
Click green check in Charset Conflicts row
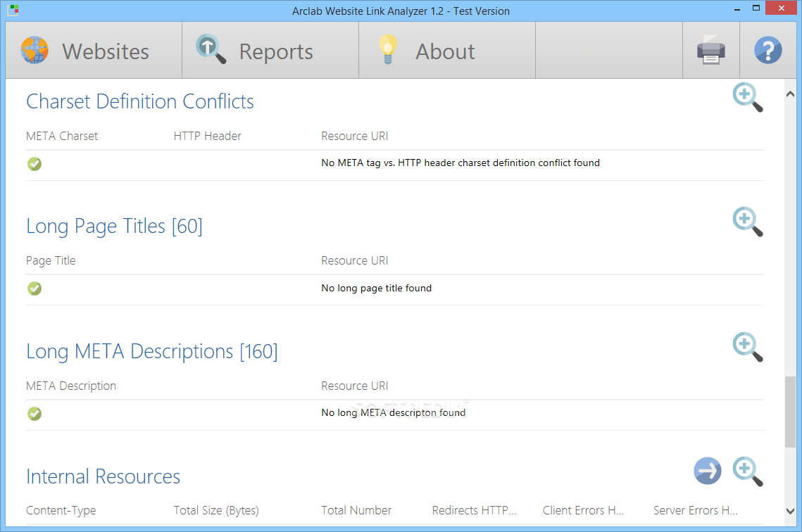35,164
